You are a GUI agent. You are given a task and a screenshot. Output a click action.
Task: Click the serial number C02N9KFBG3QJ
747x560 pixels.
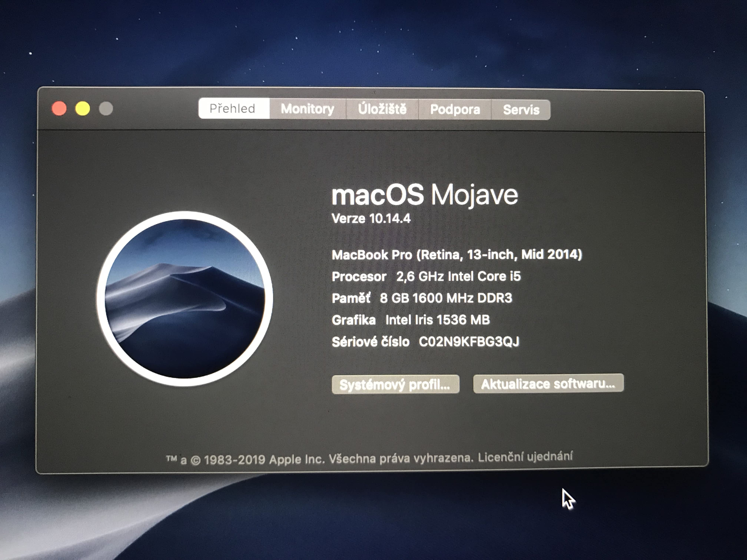[469, 342]
